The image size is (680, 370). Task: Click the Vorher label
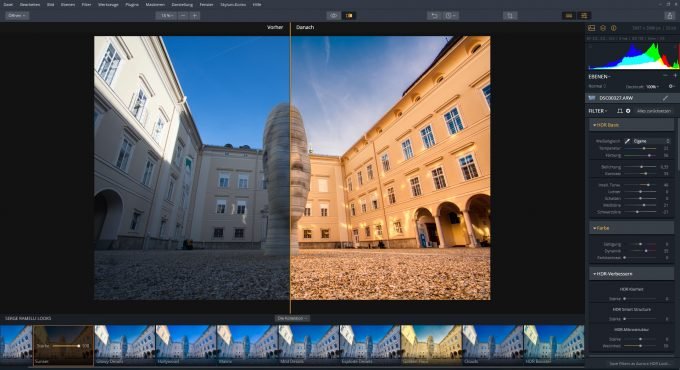point(275,27)
